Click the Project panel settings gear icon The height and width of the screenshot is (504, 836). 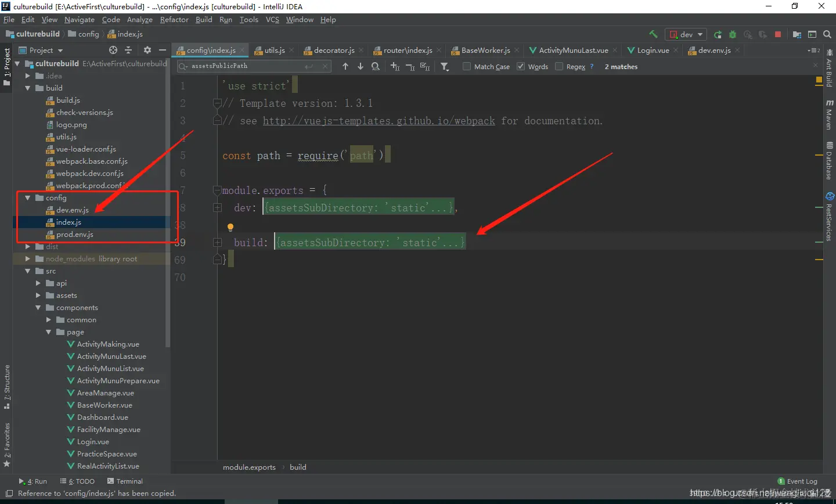point(147,51)
